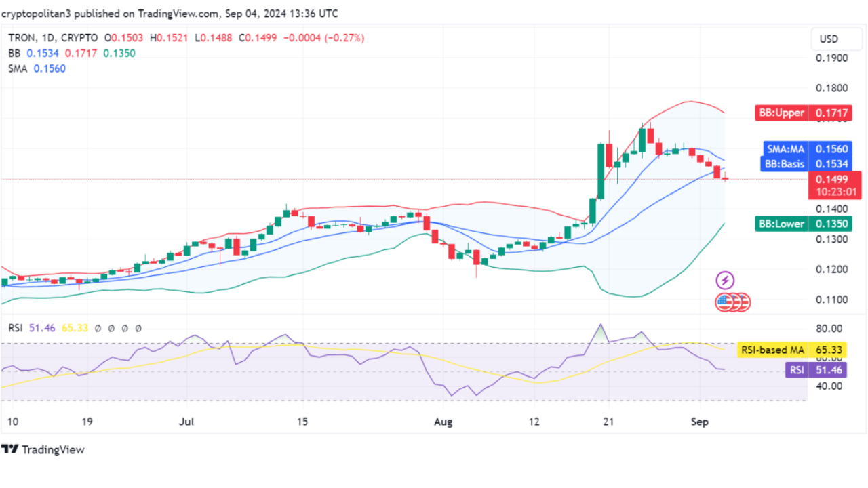The width and height of the screenshot is (868, 488).
Task: Click the 15 date label on time axis
Action: [302, 422]
